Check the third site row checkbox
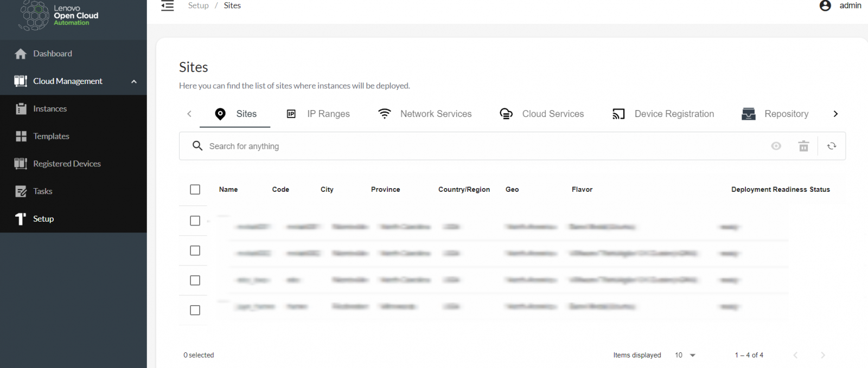Image resolution: width=868 pixels, height=368 pixels. [x=195, y=280]
